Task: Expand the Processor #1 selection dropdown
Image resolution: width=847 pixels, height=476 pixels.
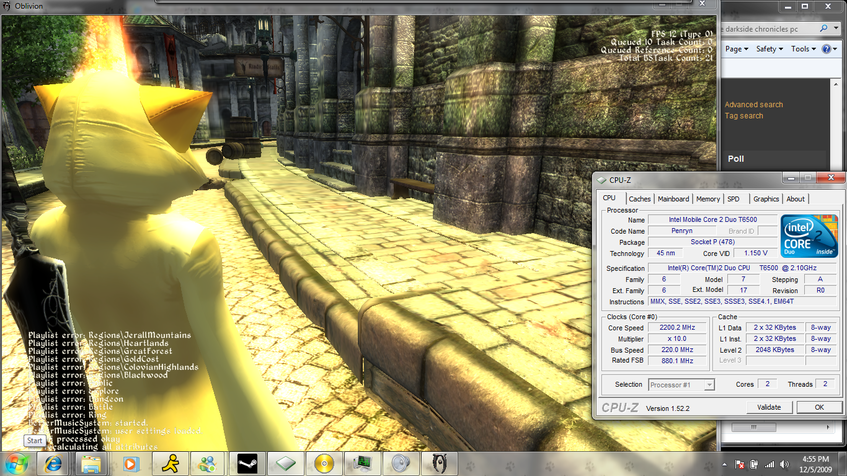Action: tap(709, 385)
